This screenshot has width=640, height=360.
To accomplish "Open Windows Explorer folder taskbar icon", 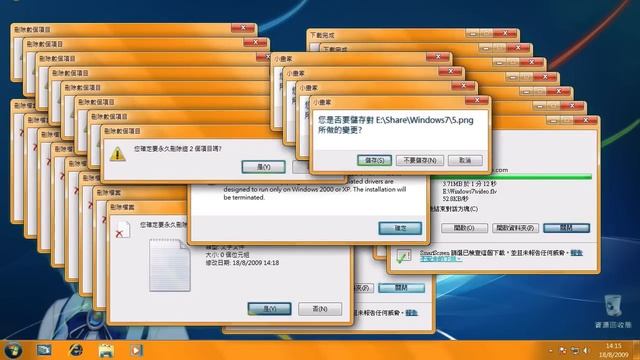I will [x=106, y=350].
